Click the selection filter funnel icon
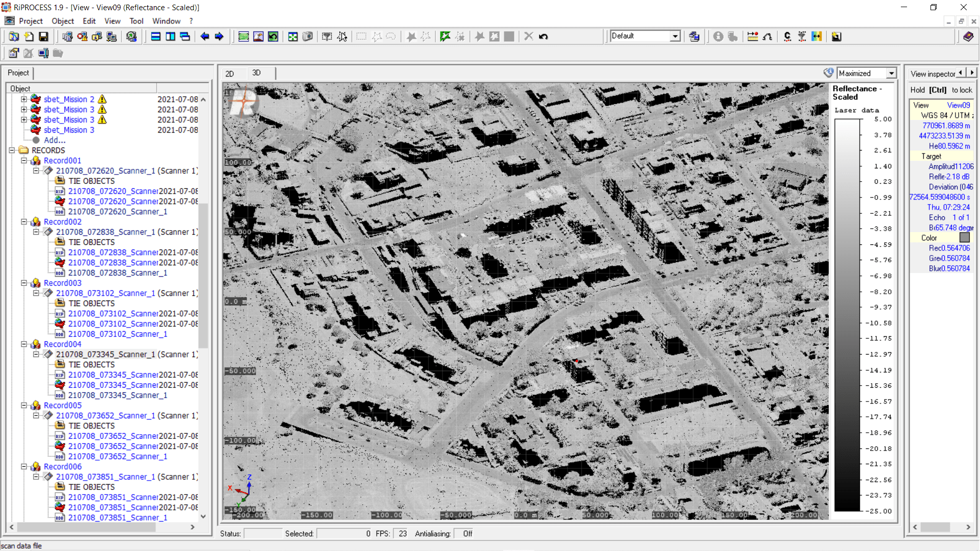The height and width of the screenshot is (551, 980). (x=327, y=37)
